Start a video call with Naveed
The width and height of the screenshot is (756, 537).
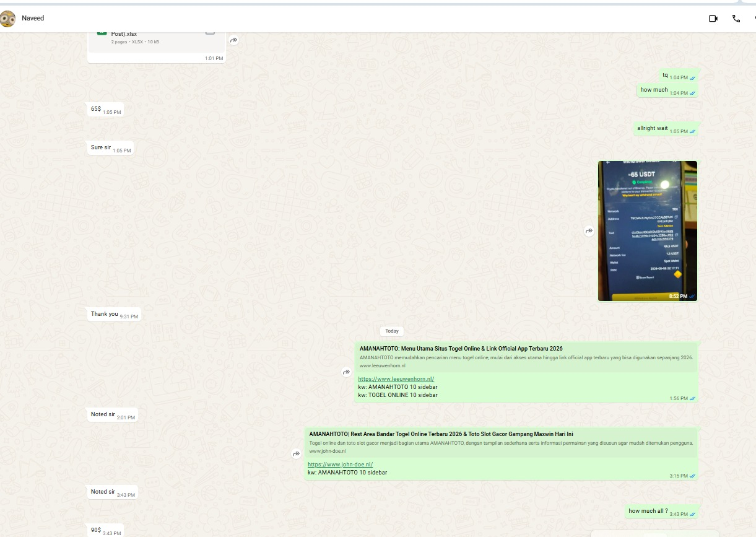coord(713,19)
